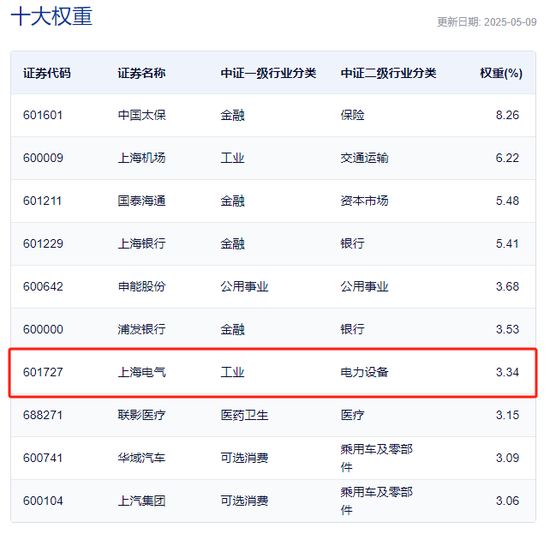
Task: Click the update date 2025-05-09
Action: (510, 22)
